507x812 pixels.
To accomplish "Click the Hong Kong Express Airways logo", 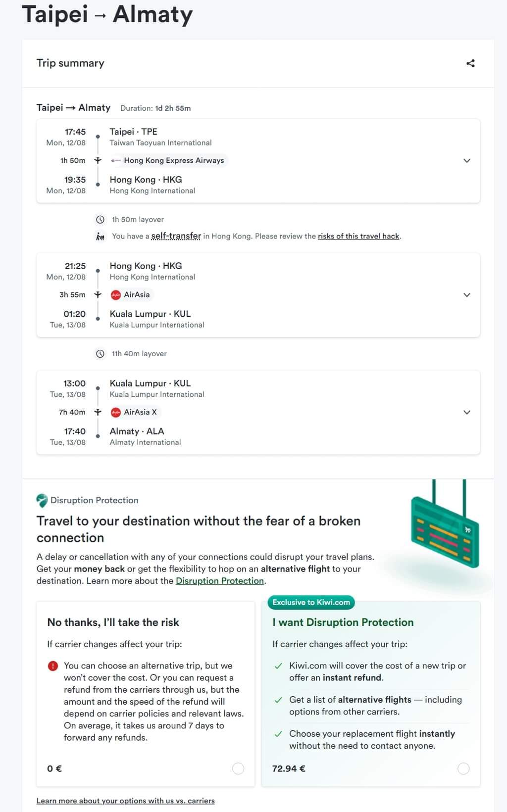I will (116, 161).
